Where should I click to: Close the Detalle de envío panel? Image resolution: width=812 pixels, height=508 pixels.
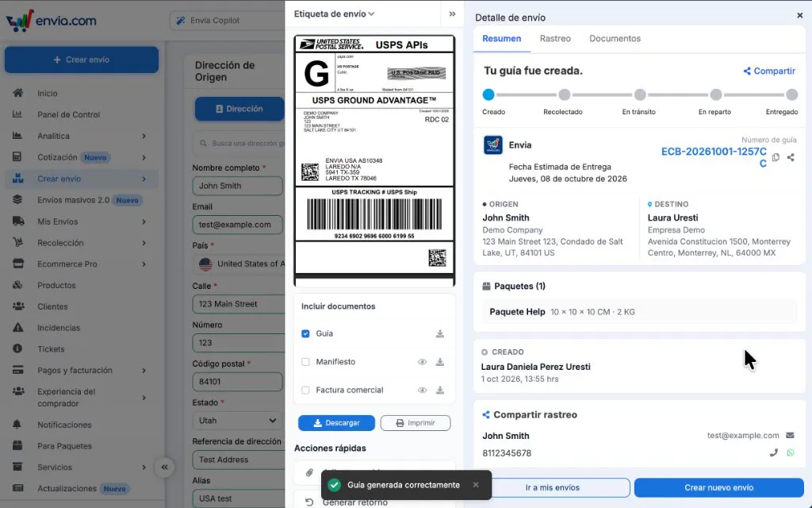point(799,16)
